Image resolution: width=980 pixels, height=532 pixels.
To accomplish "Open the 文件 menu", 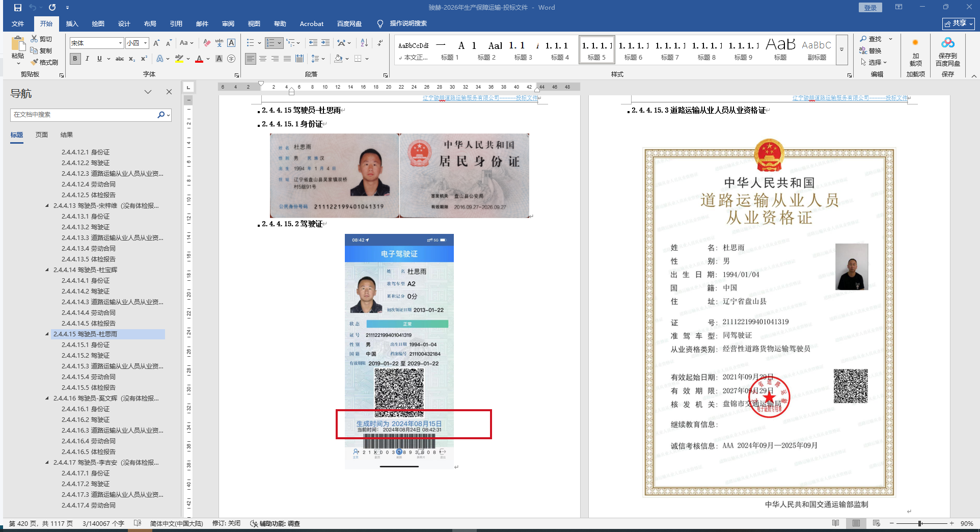I will 18,23.
